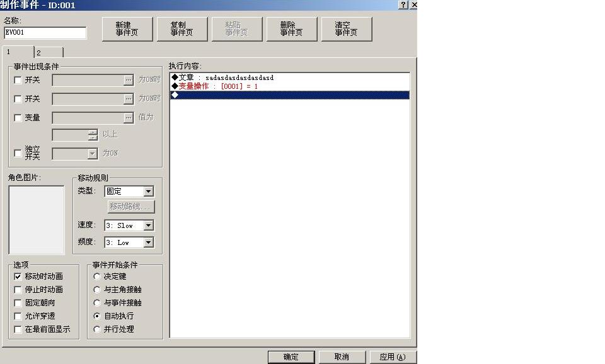Open the 独立开关 value dropdown
The width and height of the screenshot is (605, 364).
92,154
